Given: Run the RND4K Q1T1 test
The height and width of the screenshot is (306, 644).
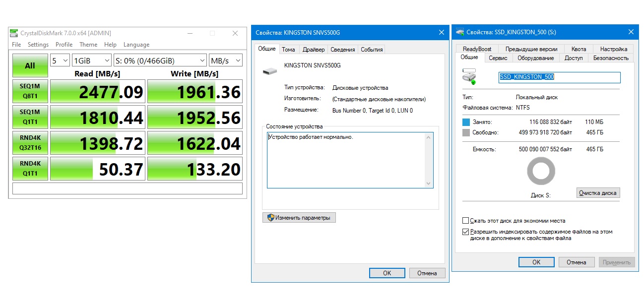Looking at the screenshot, I should pos(30,169).
